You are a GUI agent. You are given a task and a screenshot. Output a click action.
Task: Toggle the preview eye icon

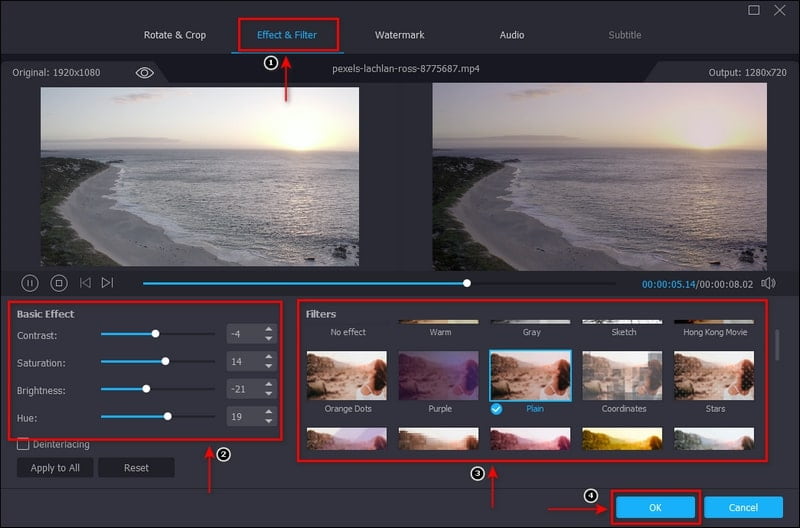click(145, 73)
